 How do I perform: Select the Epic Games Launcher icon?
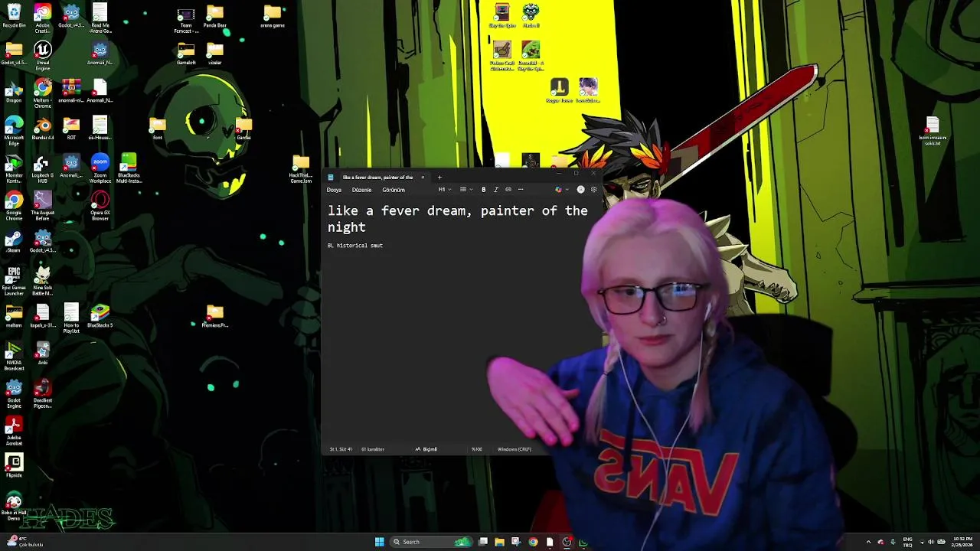(14, 282)
